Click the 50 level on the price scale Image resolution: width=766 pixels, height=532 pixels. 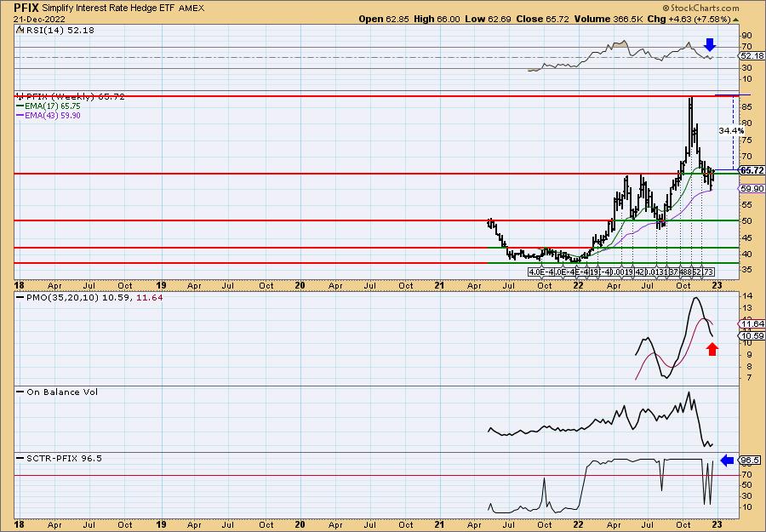point(746,220)
